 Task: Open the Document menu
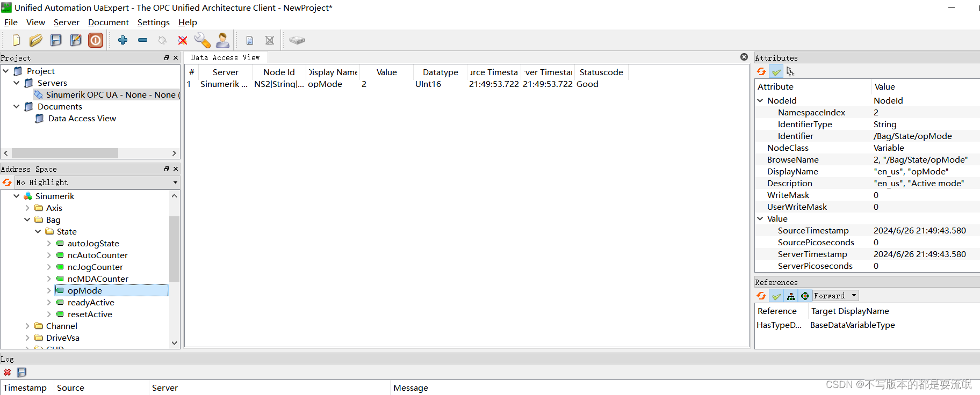pos(108,22)
